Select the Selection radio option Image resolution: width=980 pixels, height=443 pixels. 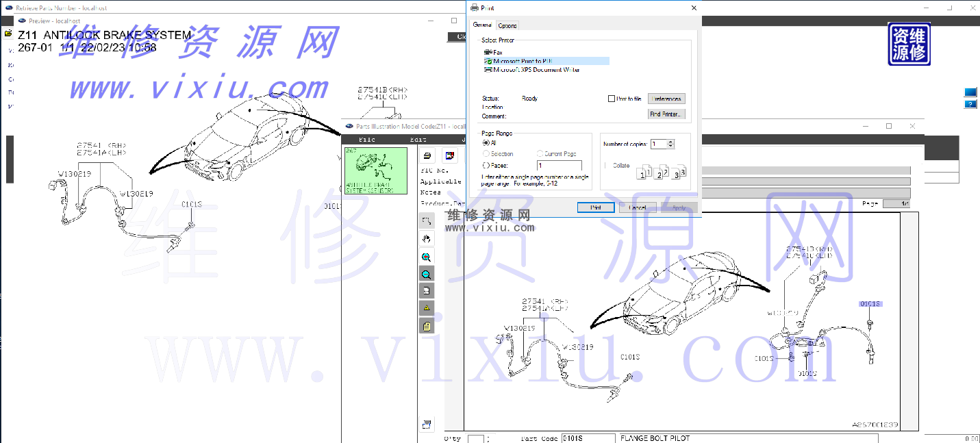pyautogui.click(x=486, y=154)
